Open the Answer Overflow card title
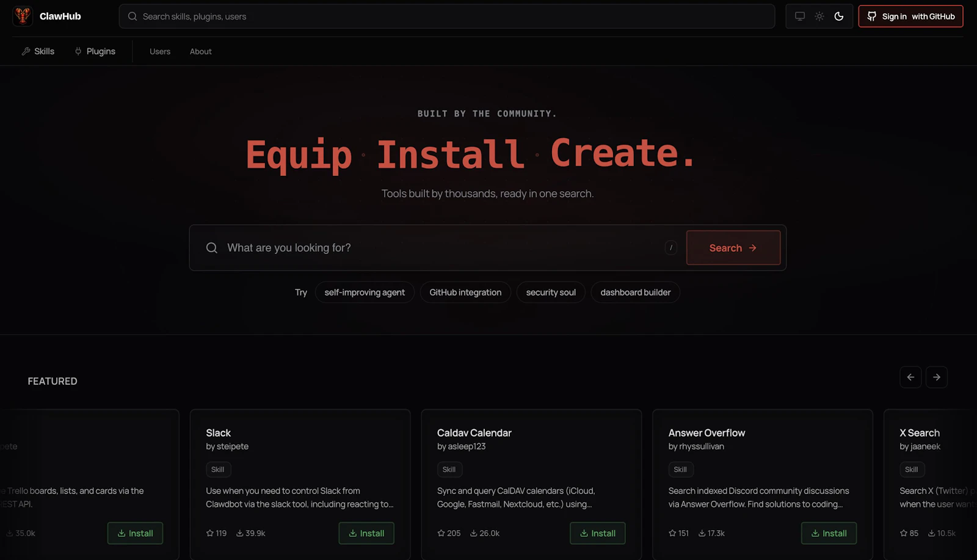 [706, 433]
